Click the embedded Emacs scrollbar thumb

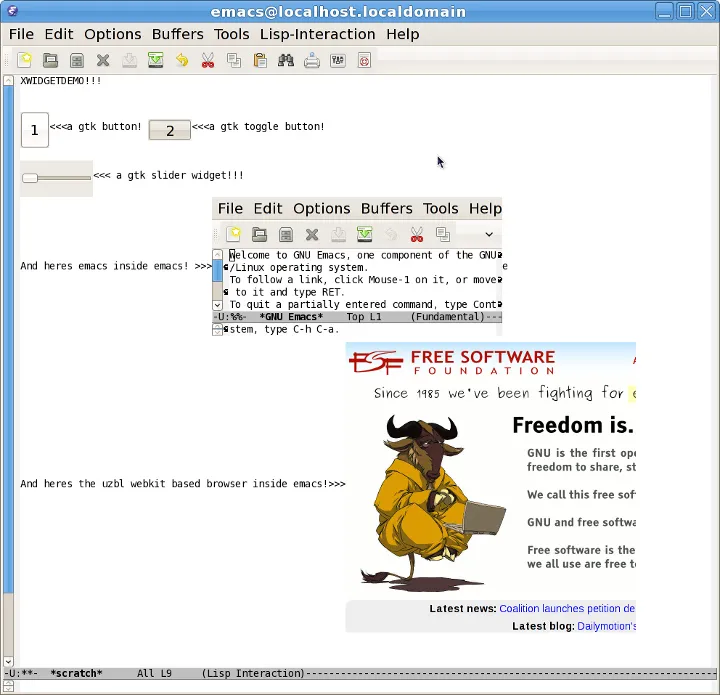click(x=218, y=271)
